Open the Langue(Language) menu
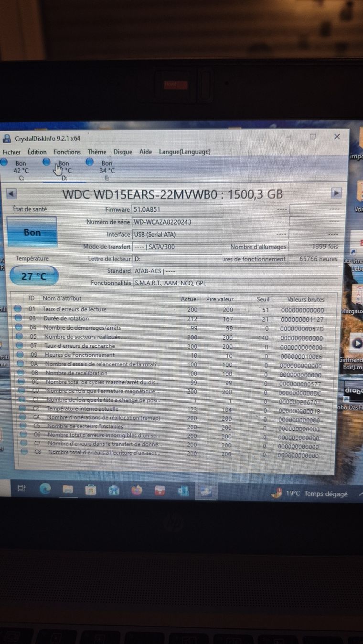The height and width of the screenshot is (644, 363). (185, 152)
